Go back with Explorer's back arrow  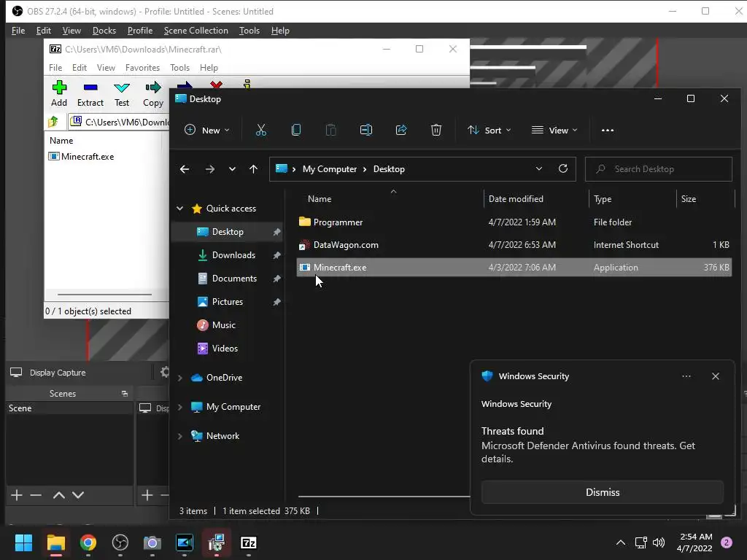(185, 169)
